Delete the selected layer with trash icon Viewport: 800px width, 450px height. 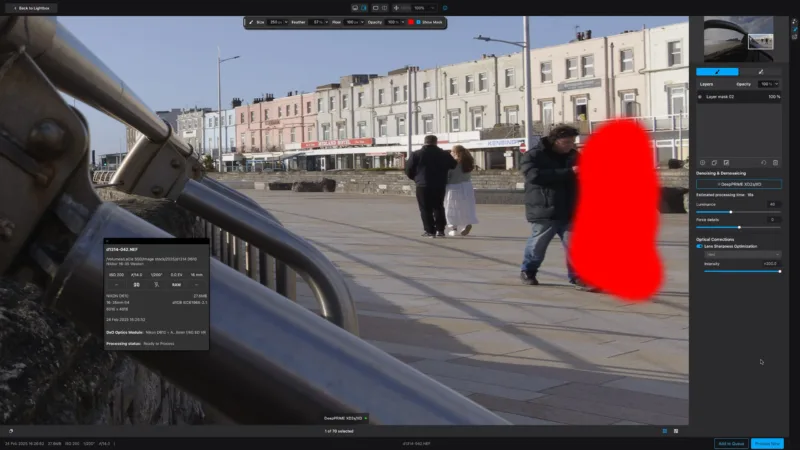click(x=775, y=162)
